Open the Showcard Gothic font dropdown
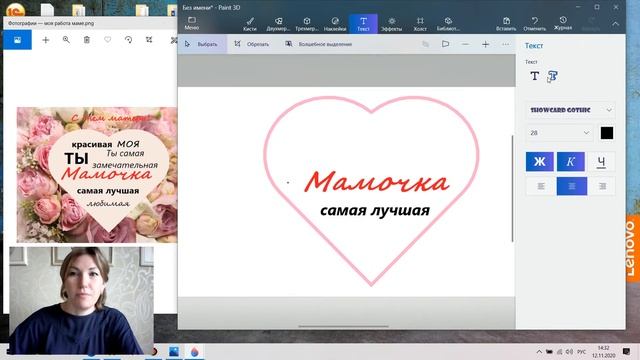The width and height of the screenshot is (640, 360). click(570, 110)
